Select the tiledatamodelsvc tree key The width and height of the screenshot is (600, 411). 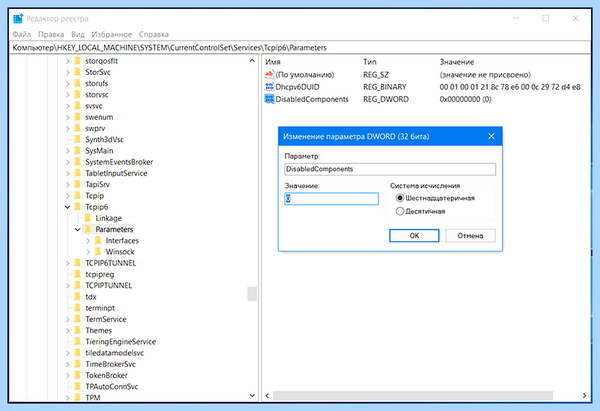point(114,353)
